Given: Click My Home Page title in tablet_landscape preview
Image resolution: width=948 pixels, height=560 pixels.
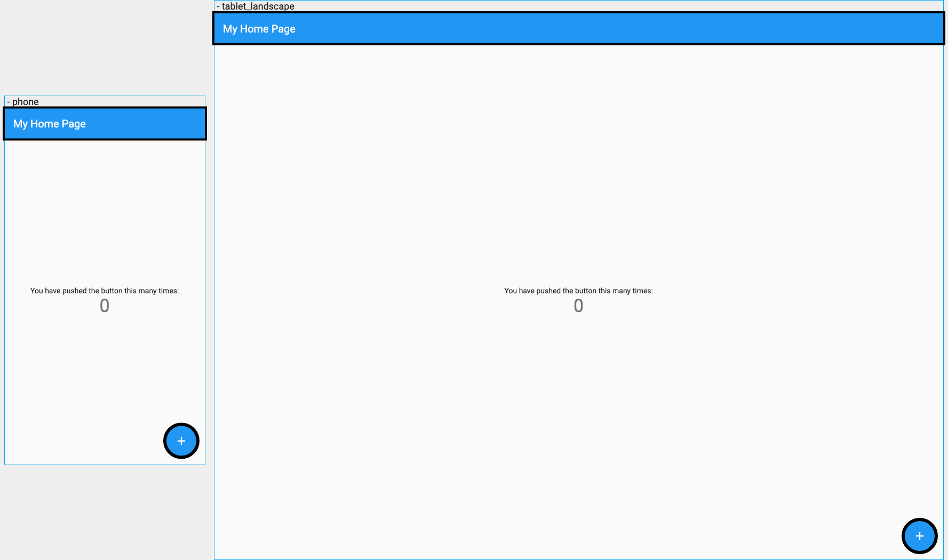Looking at the screenshot, I should [x=259, y=29].
